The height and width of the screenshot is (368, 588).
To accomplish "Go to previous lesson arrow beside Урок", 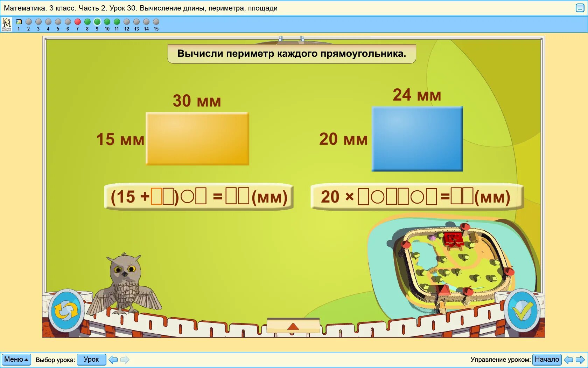I will tap(113, 360).
